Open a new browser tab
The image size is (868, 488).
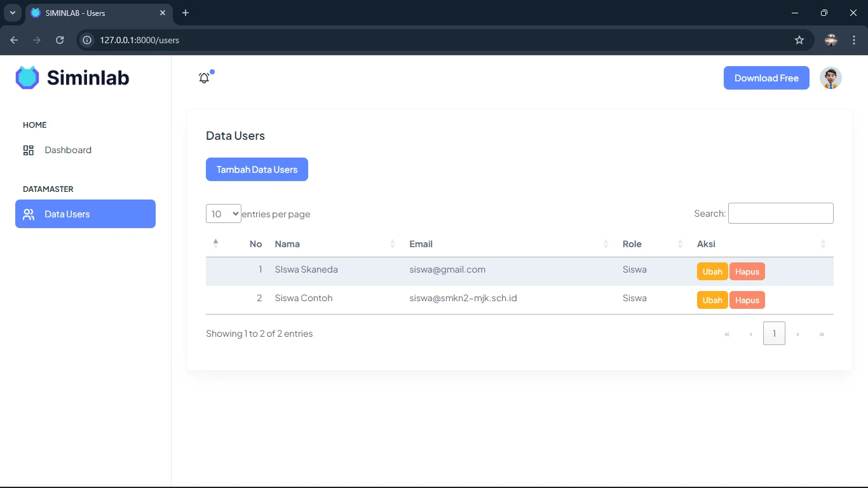186,13
